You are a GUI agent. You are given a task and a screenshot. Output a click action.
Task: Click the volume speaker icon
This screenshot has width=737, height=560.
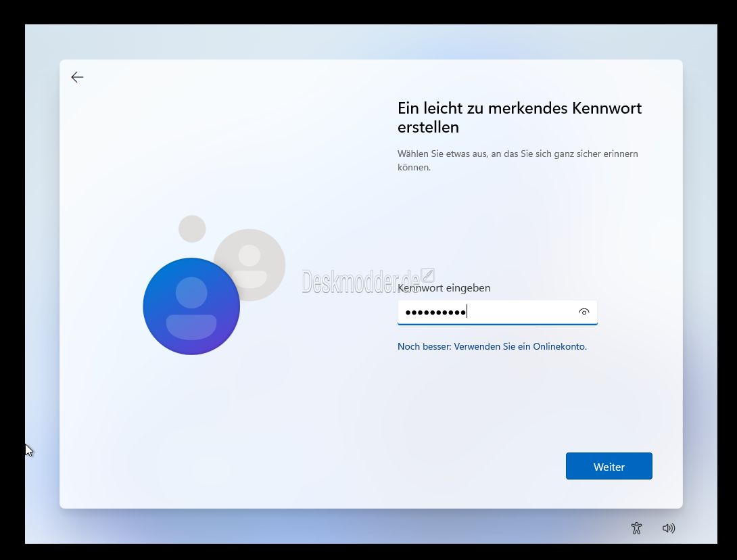coord(669,528)
